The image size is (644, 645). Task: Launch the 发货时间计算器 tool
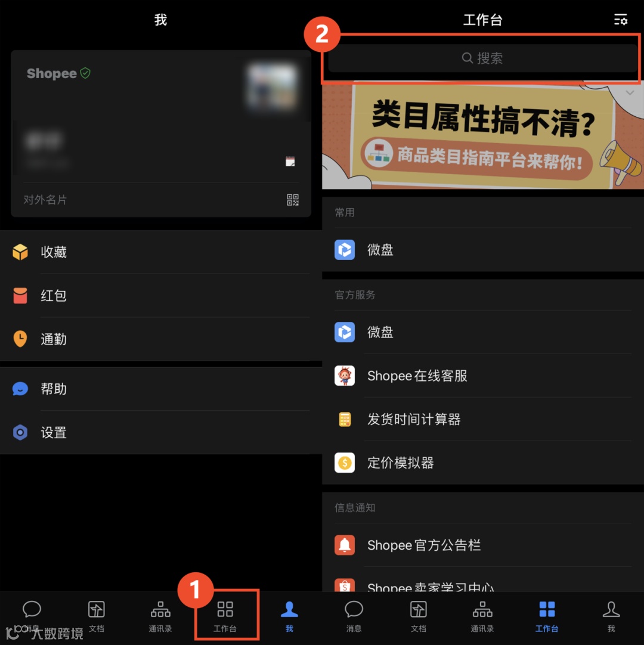pos(414,419)
